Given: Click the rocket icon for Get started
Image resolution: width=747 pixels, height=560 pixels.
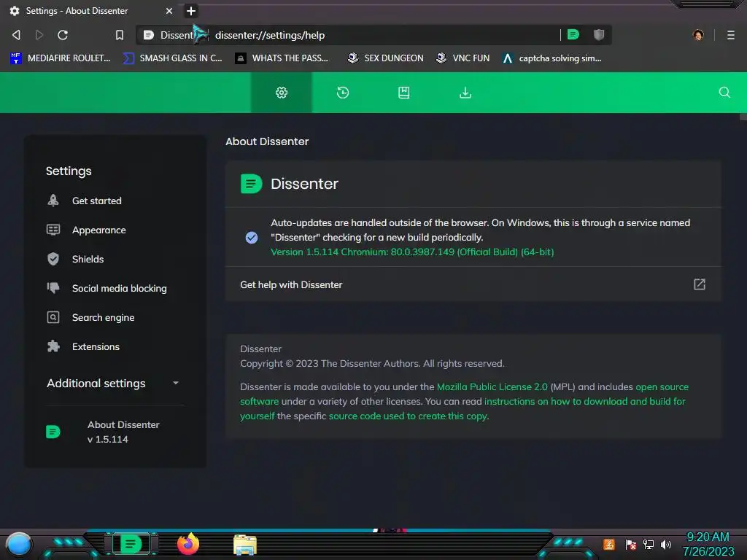Looking at the screenshot, I should click(x=53, y=201).
